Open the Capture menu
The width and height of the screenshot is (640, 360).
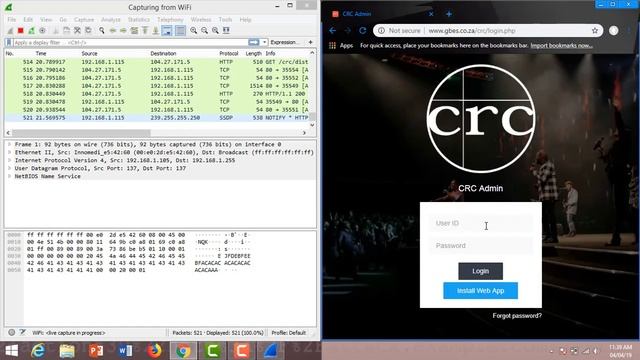(84, 20)
